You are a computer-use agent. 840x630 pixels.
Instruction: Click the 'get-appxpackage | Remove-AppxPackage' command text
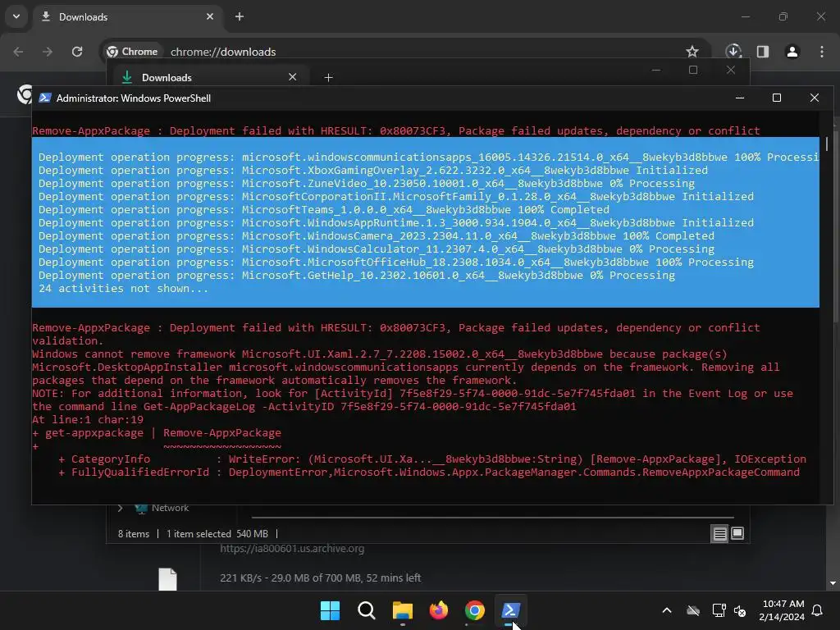point(163,432)
